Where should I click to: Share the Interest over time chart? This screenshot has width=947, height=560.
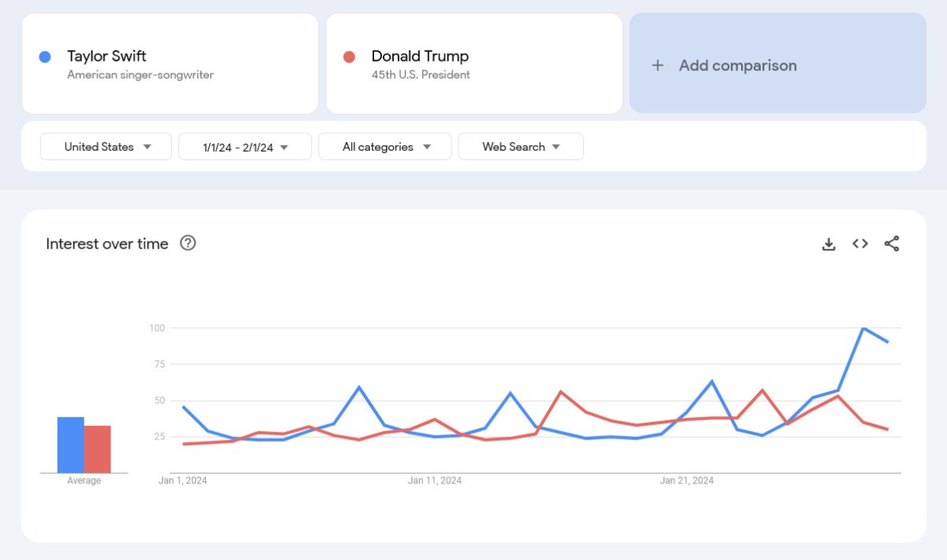click(892, 244)
